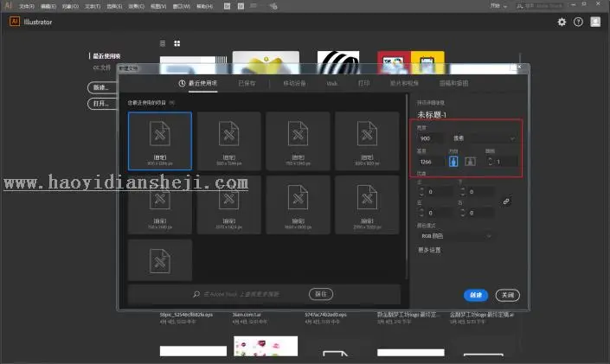The height and width of the screenshot is (364, 610).
Task: Click the document name field 未标题-1
Action: 432,115
